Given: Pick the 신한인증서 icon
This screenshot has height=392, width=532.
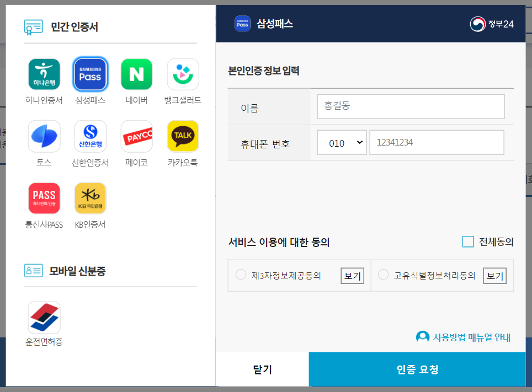Looking at the screenshot, I should [x=90, y=136].
